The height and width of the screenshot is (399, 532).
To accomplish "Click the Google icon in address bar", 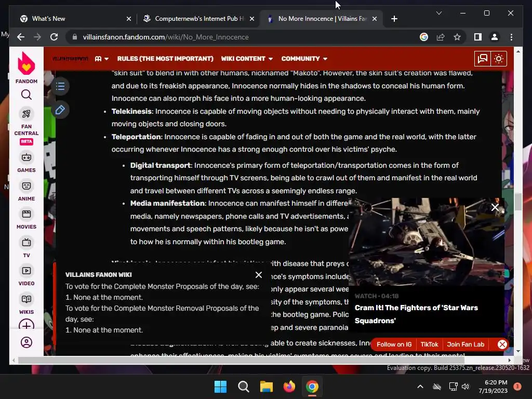I will 424,37.
